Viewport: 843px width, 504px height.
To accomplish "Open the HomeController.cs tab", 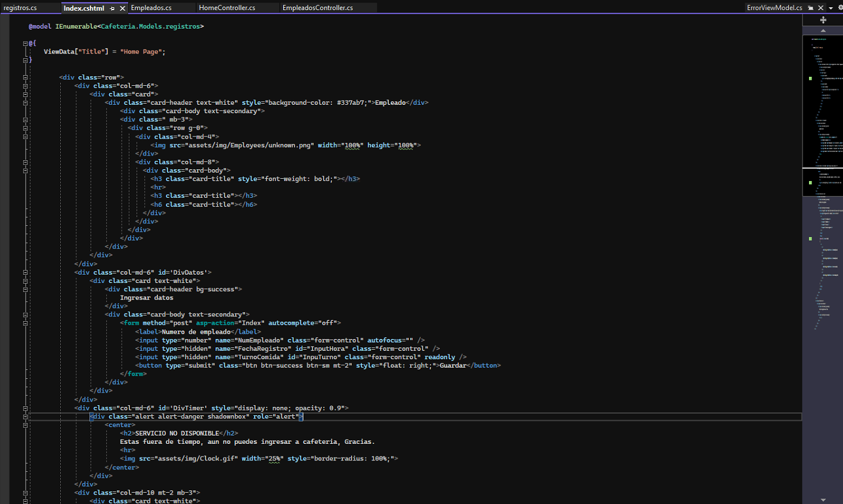I will click(x=227, y=8).
